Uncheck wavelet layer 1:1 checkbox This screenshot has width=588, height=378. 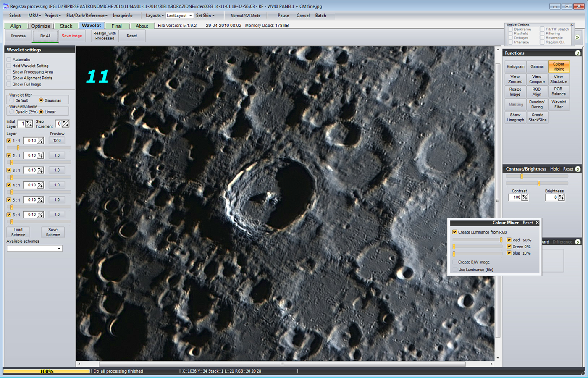click(9, 141)
